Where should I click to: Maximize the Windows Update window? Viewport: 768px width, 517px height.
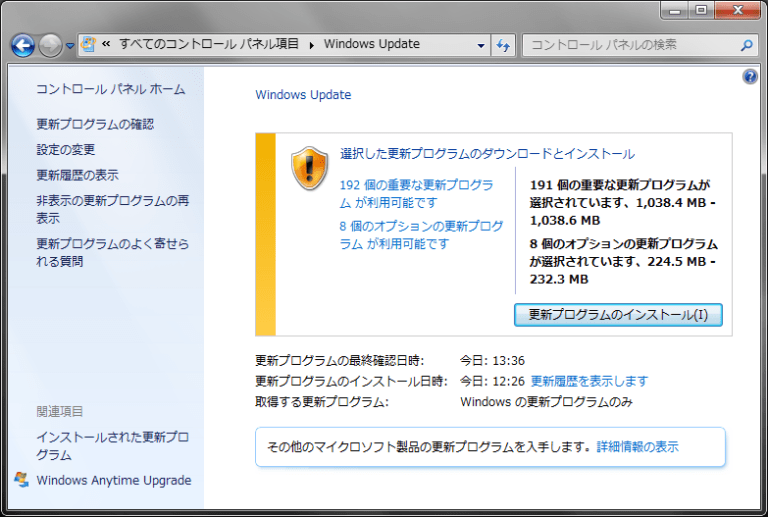pos(701,10)
